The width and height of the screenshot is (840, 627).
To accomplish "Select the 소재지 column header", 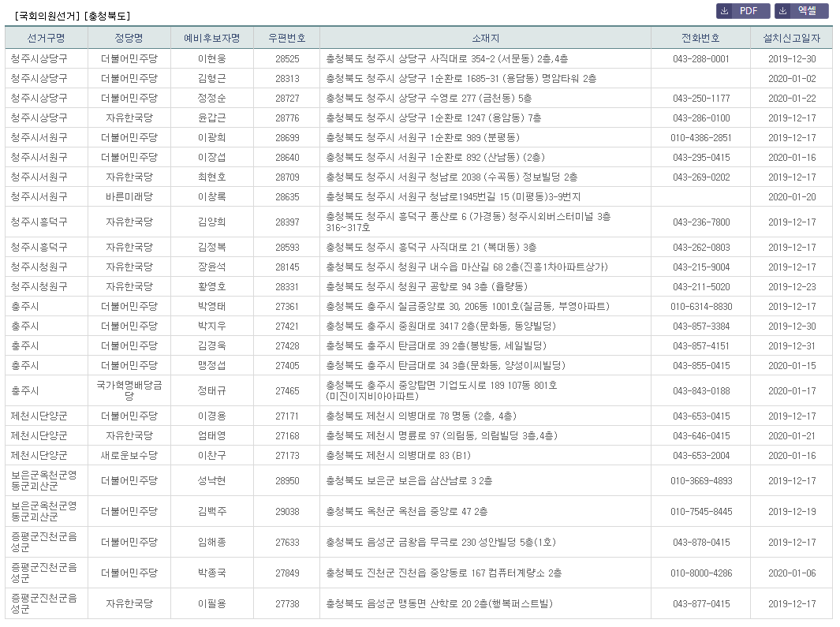I will click(485, 38).
